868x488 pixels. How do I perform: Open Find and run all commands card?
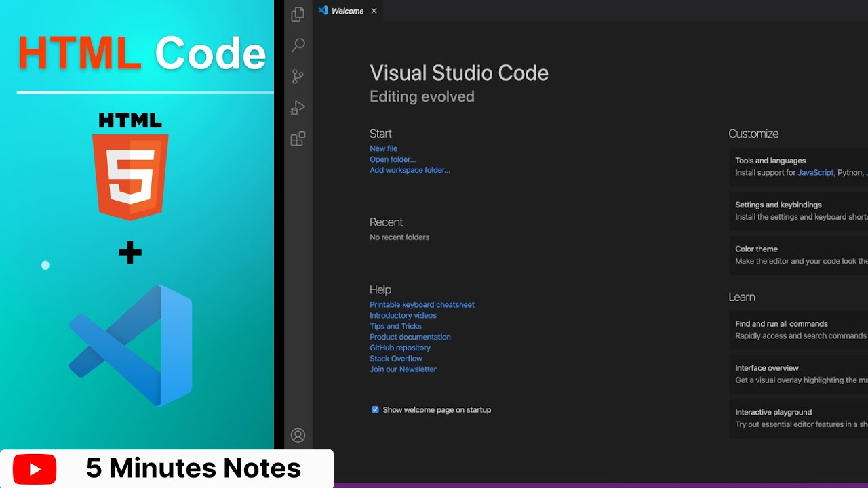(799, 330)
